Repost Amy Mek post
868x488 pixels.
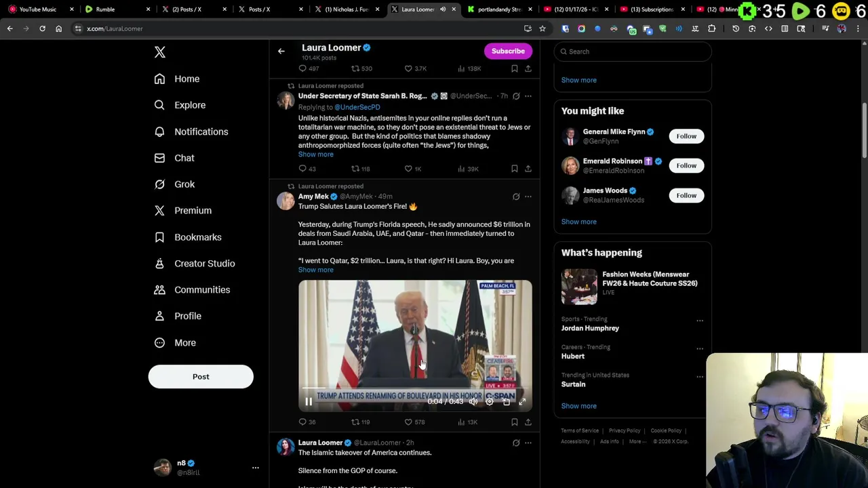360,422
